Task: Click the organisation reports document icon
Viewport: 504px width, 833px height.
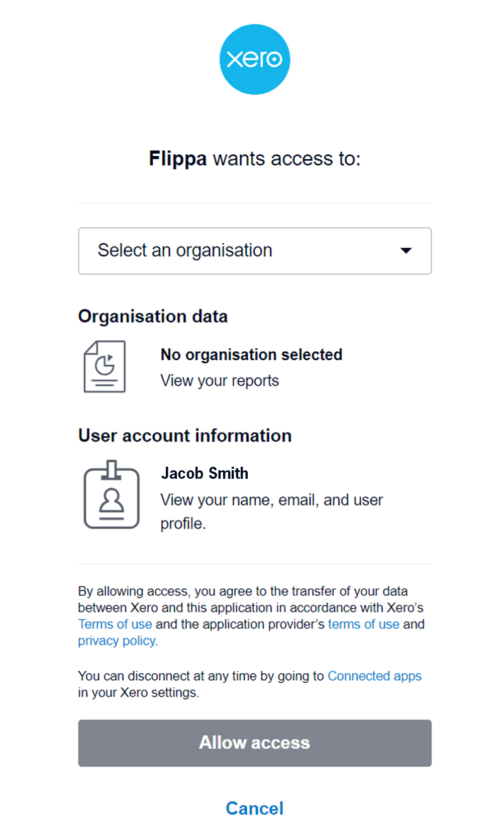Action: pos(105,367)
